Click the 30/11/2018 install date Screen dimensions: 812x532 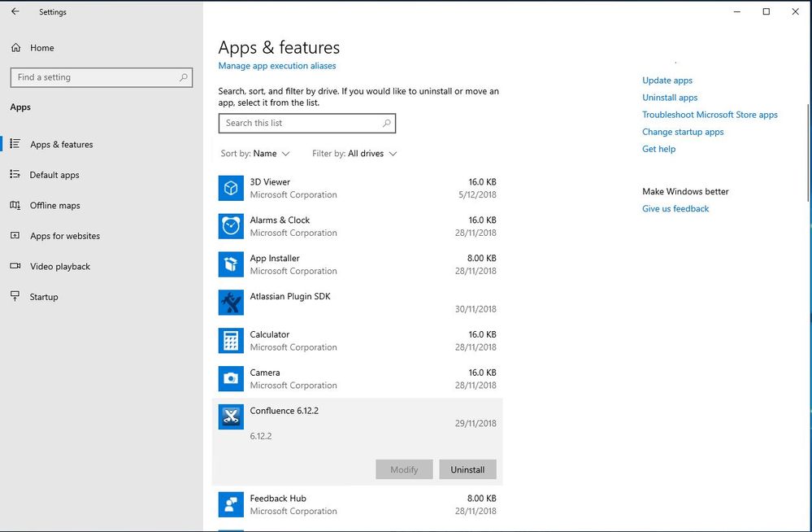point(475,309)
